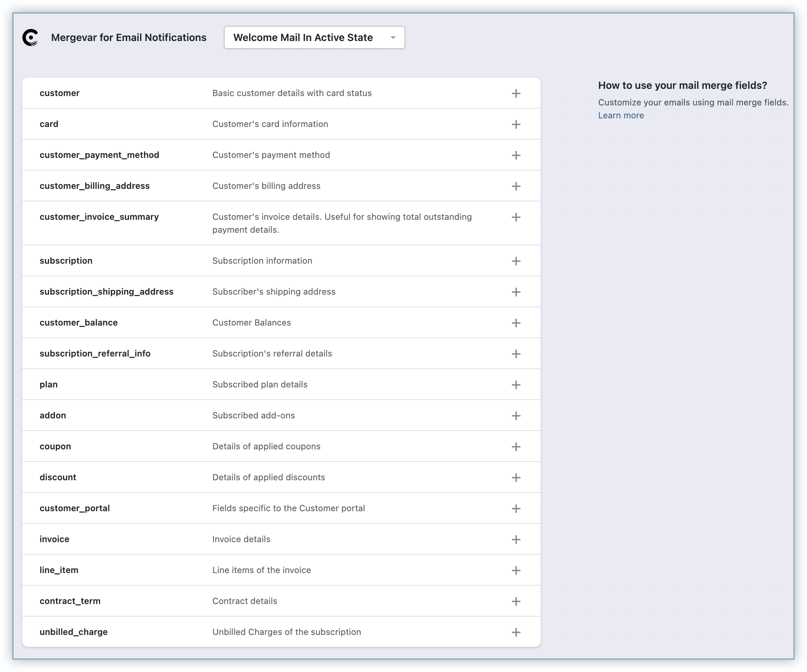807x672 pixels.
Task: Click the Chargebee logo icon
Action: (30, 38)
